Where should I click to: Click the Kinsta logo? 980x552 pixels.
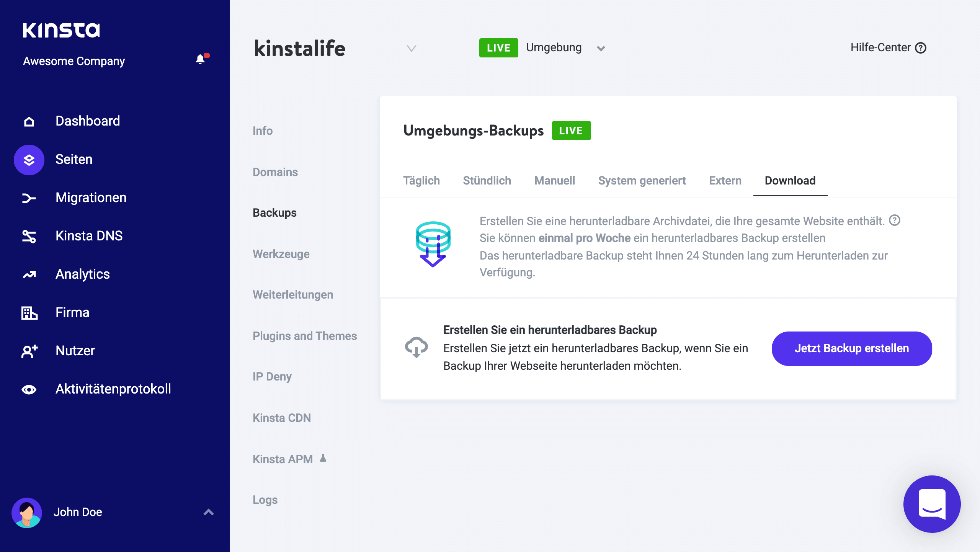(x=61, y=30)
